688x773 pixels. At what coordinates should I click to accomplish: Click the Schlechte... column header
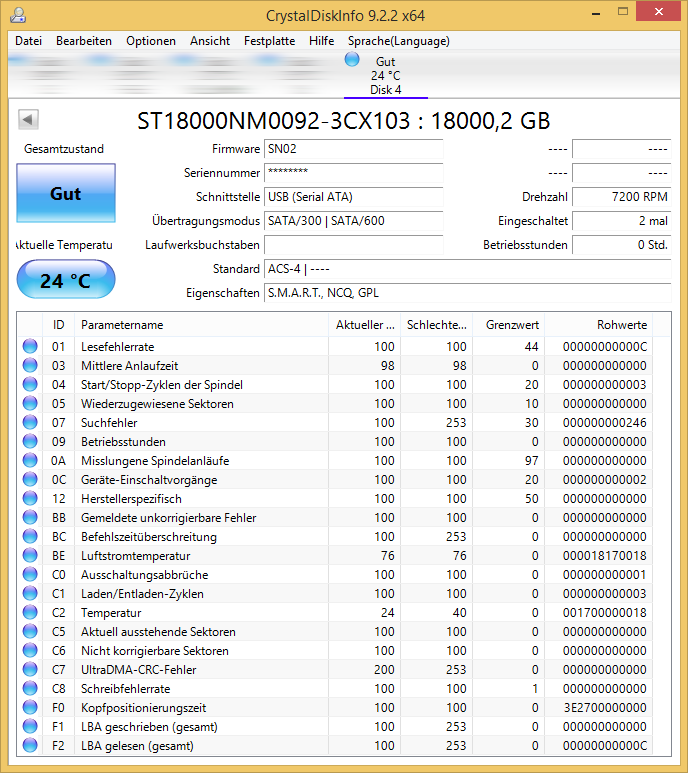point(437,325)
